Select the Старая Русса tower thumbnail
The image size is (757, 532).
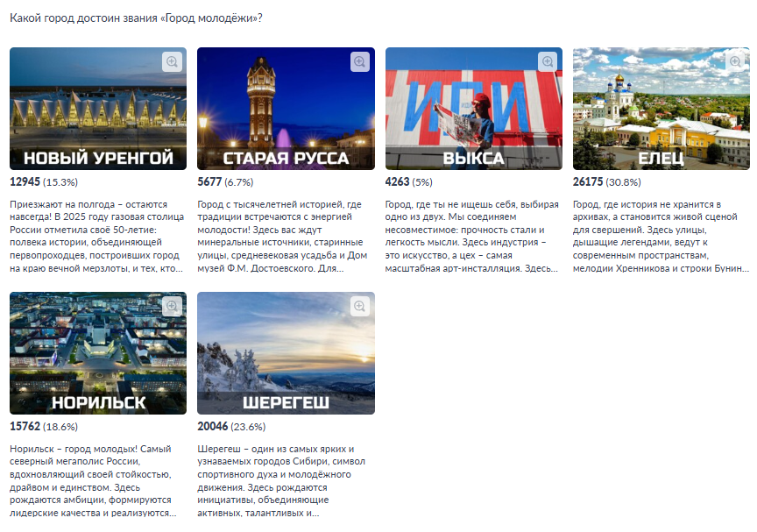(x=286, y=109)
